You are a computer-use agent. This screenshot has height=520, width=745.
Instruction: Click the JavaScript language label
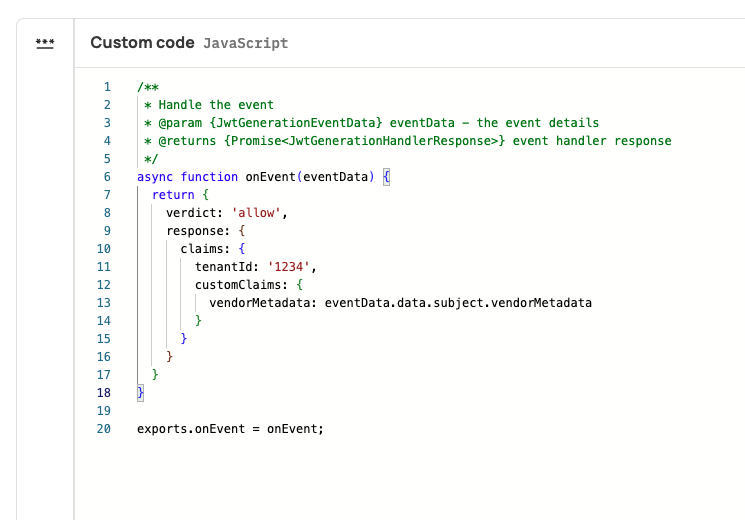245,44
